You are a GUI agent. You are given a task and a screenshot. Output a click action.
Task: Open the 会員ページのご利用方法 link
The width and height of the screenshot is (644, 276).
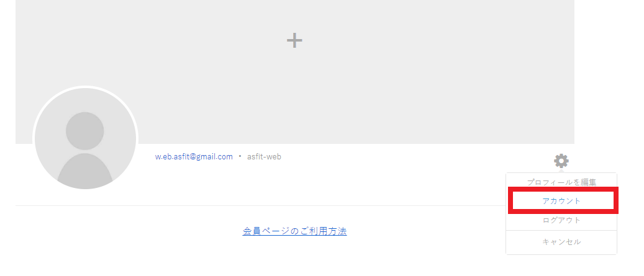point(294,231)
